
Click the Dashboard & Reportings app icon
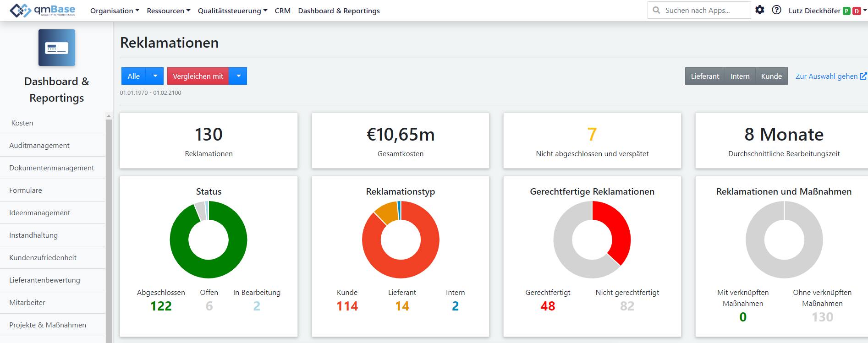point(57,48)
